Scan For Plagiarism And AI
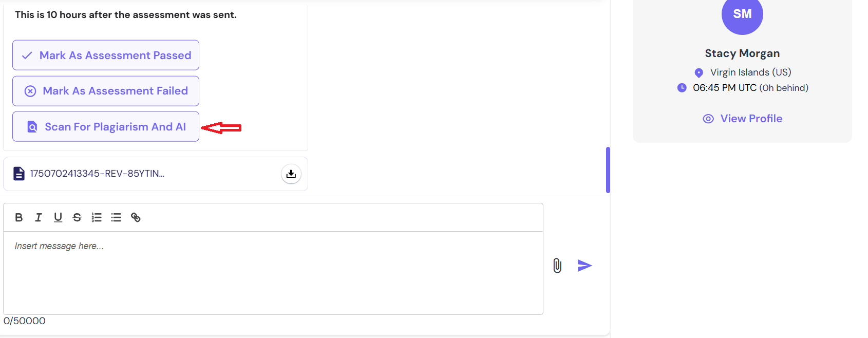The width and height of the screenshot is (868, 338). coord(106,126)
